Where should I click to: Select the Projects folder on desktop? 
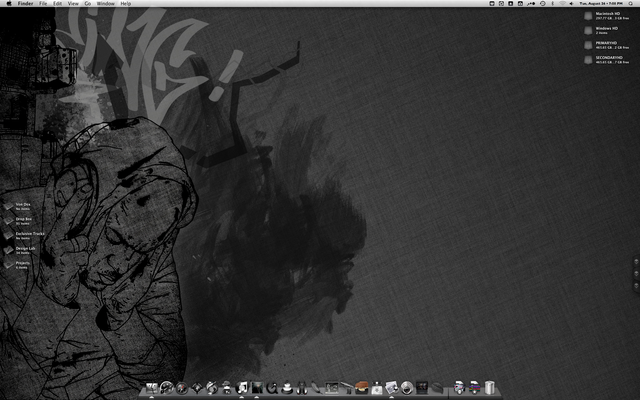pos(9,265)
